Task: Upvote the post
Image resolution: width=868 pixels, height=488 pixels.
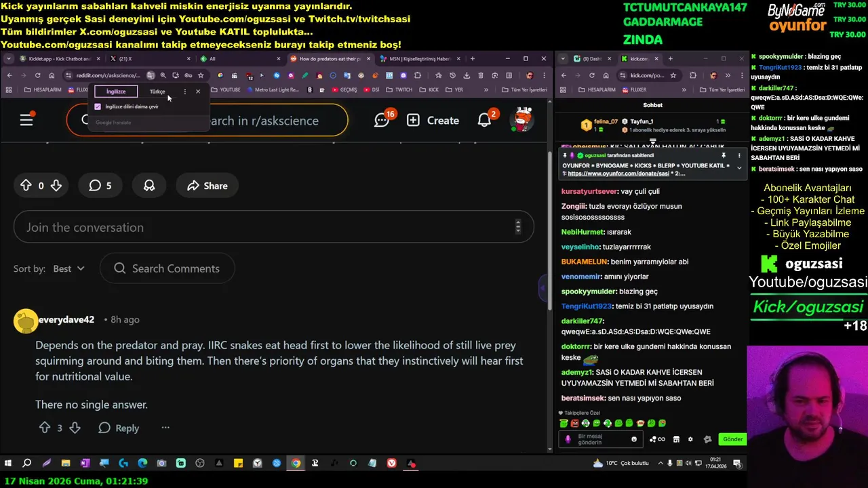Action: [26, 186]
